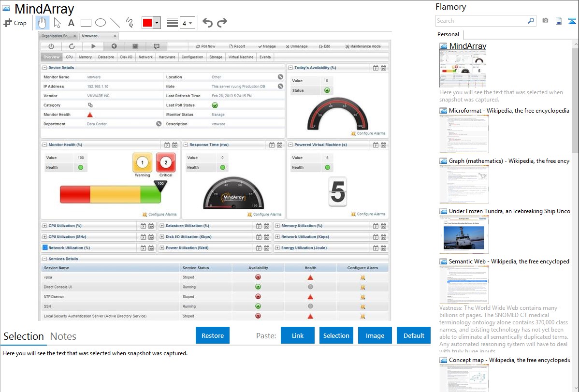Click the Flamory search magnifier icon
This screenshot has height=392, width=579.
531,21
